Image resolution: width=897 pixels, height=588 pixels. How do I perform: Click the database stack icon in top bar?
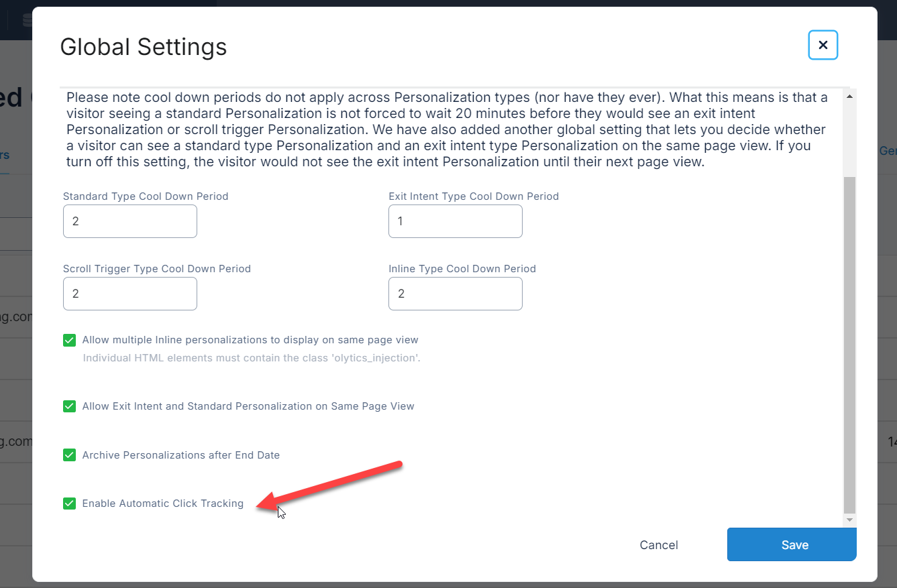pyautogui.click(x=27, y=20)
